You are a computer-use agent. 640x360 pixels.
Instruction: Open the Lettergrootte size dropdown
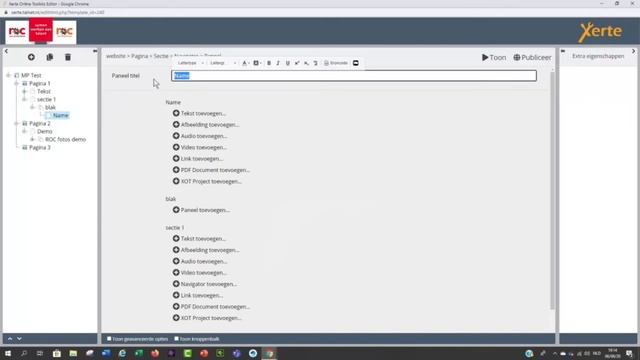pos(223,63)
